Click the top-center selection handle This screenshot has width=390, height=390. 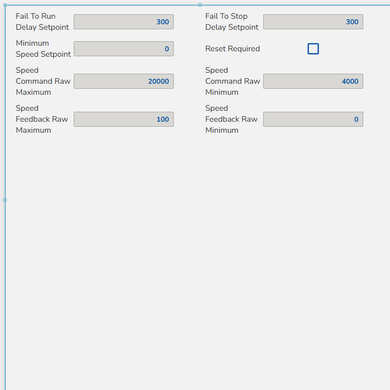pyautogui.click(x=200, y=5)
